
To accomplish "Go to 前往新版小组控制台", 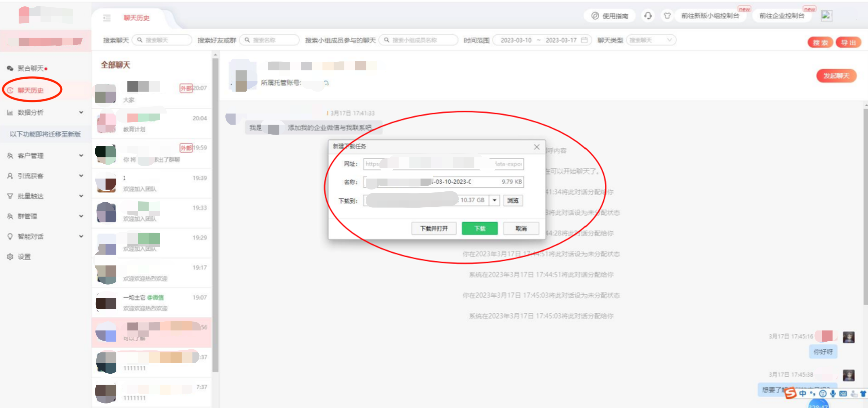I will 710,16.
